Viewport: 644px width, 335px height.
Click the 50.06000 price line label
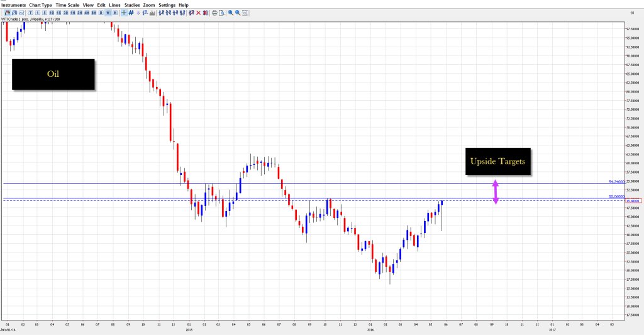[616, 196]
